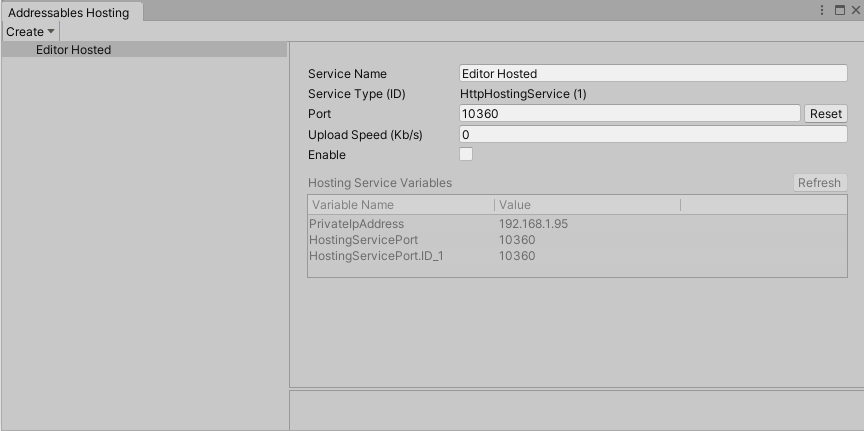864x431 pixels.
Task: Edit the Upload Speed (Kb/s) field
Action: (x=652, y=134)
